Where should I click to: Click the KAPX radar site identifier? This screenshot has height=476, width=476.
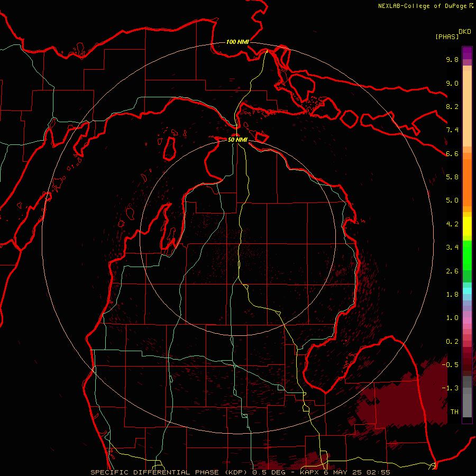pyautogui.click(x=309, y=472)
